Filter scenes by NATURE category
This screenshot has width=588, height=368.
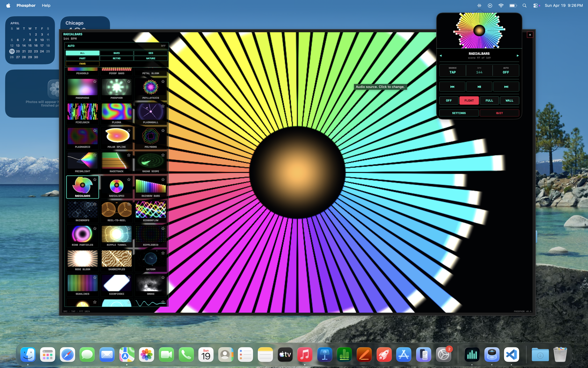pos(151,58)
